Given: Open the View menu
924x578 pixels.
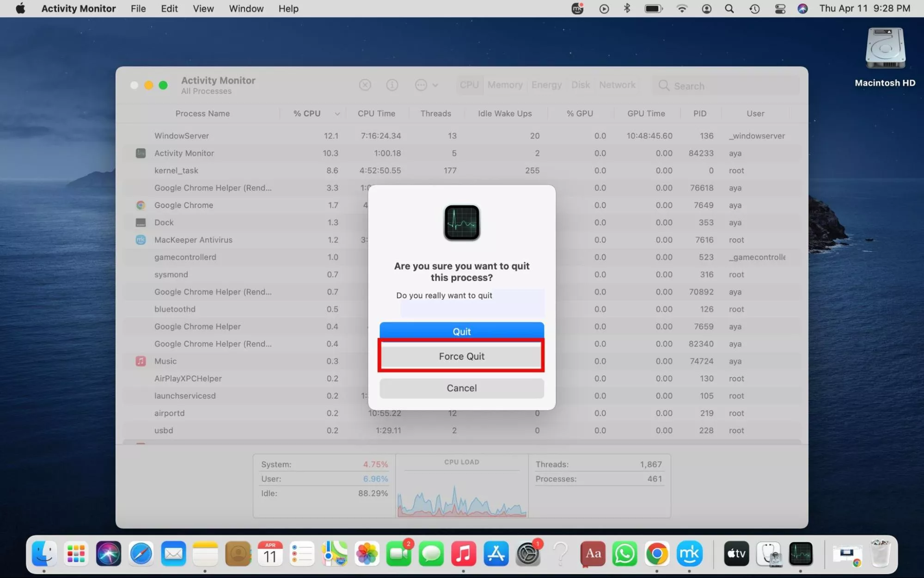Looking at the screenshot, I should point(203,8).
